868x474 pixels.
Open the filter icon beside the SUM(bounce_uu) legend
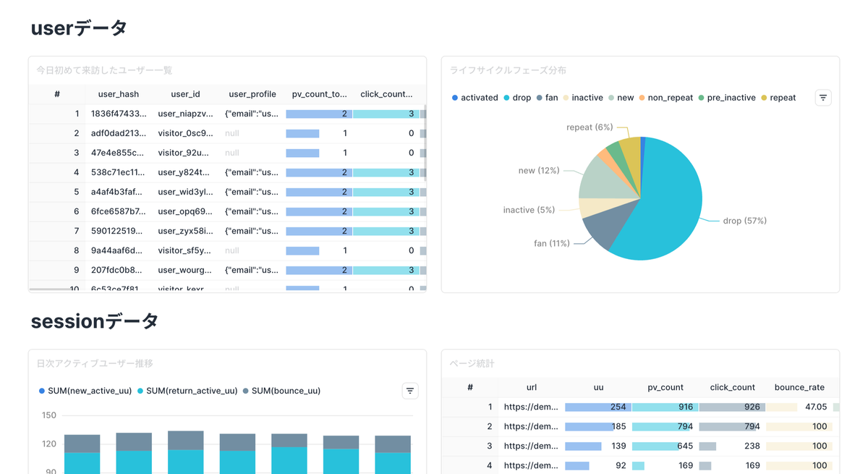[x=410, y=391]
